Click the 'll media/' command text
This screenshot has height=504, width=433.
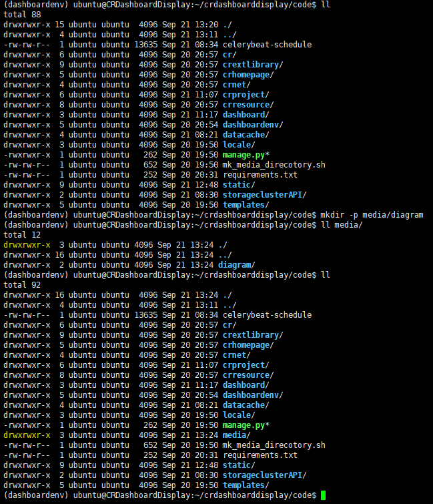tap(342, 225)
